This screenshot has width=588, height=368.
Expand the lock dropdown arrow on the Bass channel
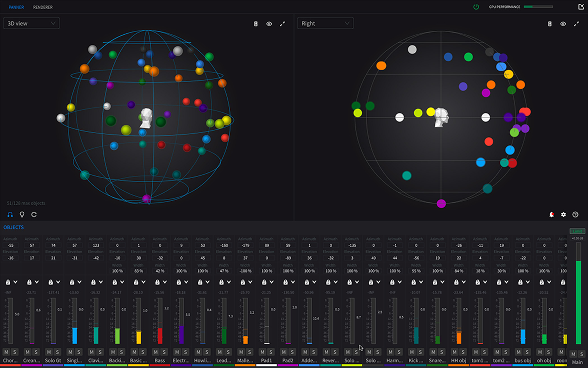click(x=165, y=282)
